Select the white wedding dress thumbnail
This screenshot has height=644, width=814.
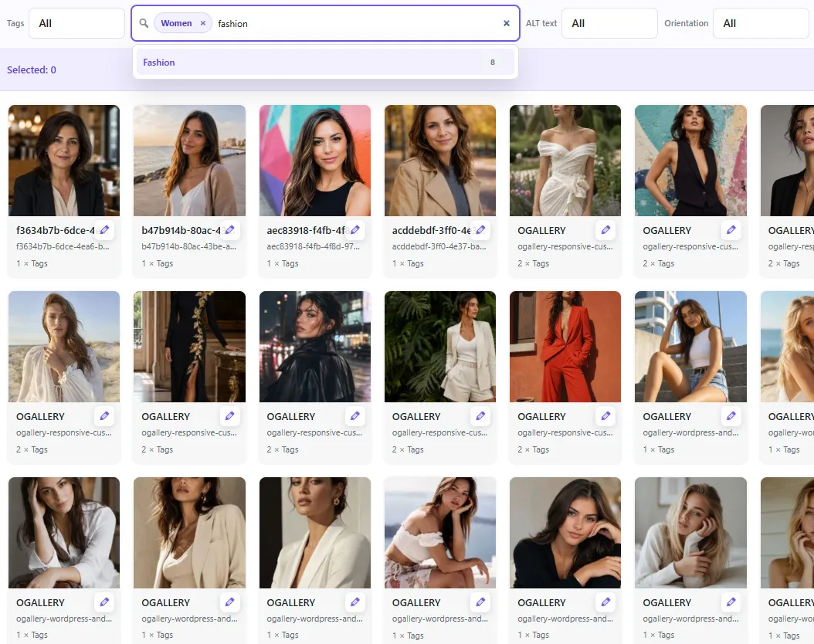tap(565, 161)
